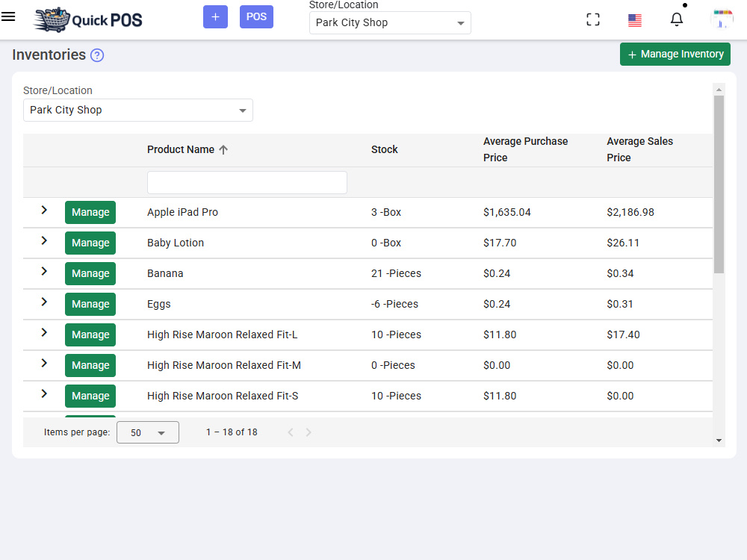Click the sort ascending arrow next to Product Name
Viewport: 747px width, 560px height.
(223, 149)
